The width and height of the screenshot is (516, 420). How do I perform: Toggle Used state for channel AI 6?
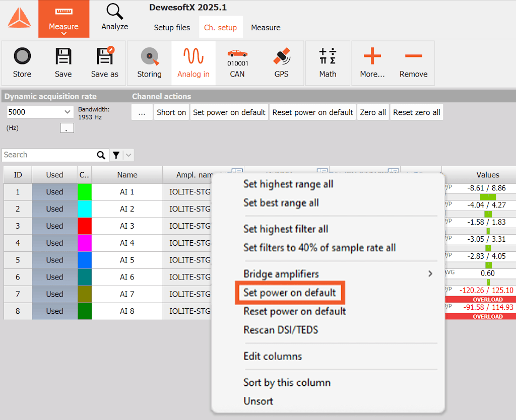point(54,277)
